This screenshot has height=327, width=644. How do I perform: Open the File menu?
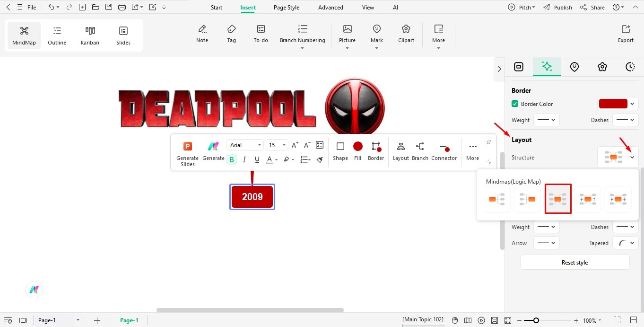tap(32, 8)
